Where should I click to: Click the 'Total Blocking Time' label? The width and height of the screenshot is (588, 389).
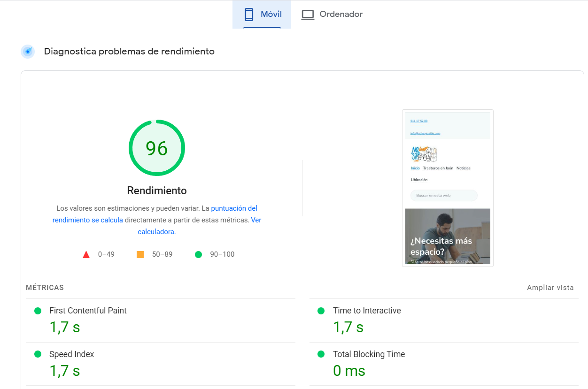pos(369,354)
